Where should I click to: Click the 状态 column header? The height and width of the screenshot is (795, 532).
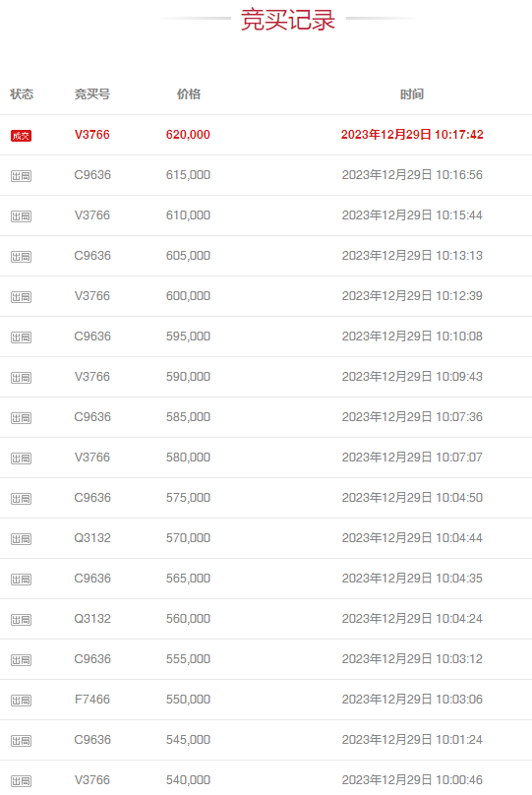[22, 94]
